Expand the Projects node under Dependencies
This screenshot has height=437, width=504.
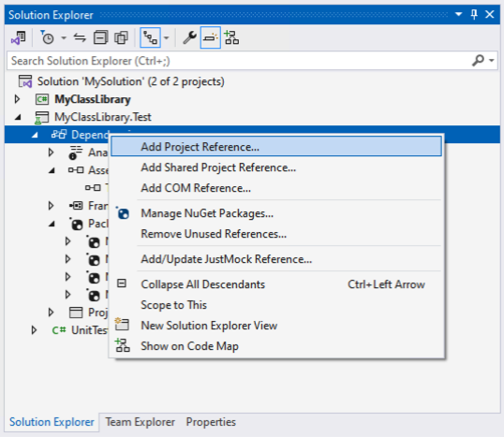[51, 313]
